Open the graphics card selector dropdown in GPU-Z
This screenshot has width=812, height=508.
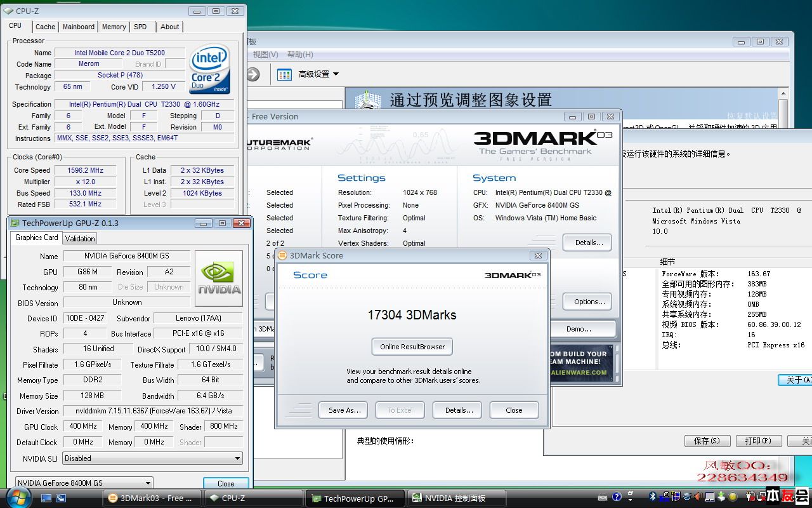(84, 483)
